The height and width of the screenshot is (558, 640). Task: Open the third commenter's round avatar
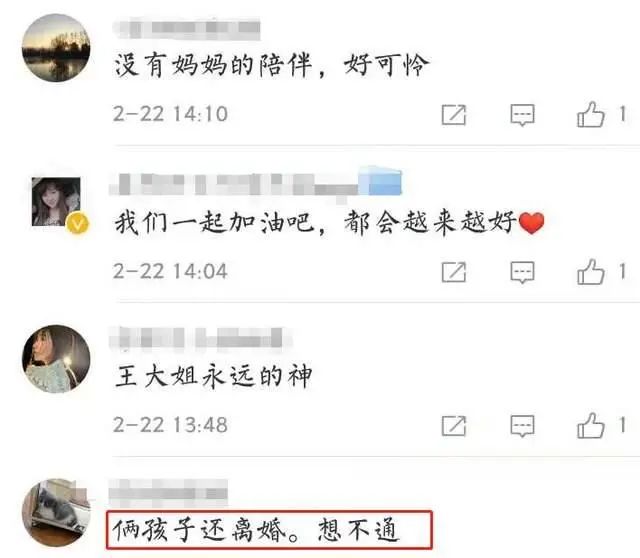(x=56, y=359)
